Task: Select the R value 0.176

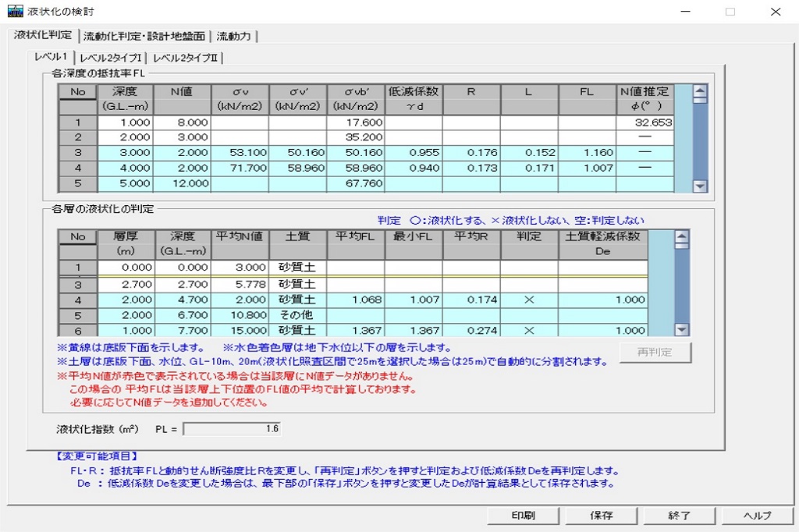Action: click(471, 152)
